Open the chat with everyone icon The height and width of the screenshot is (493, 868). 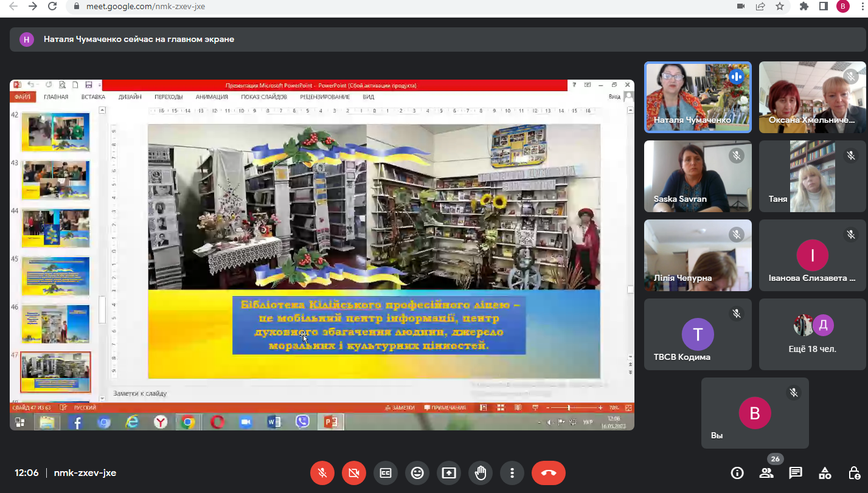click(796, 473)
